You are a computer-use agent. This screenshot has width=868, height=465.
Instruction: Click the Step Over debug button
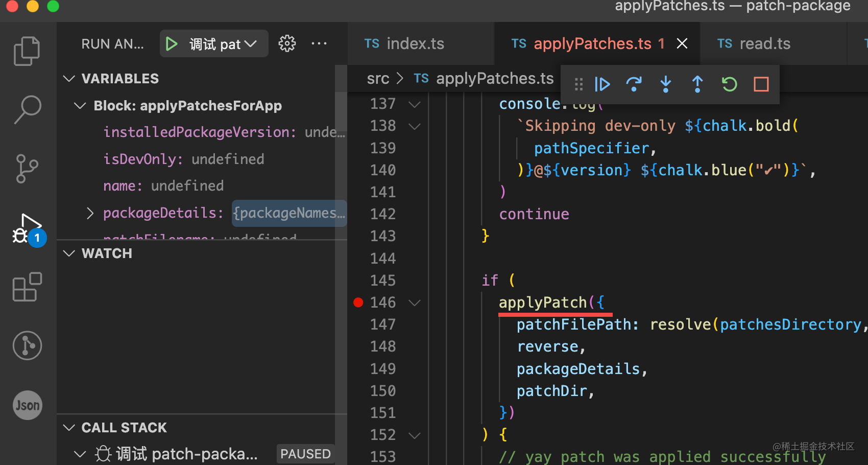coord(634,84)
